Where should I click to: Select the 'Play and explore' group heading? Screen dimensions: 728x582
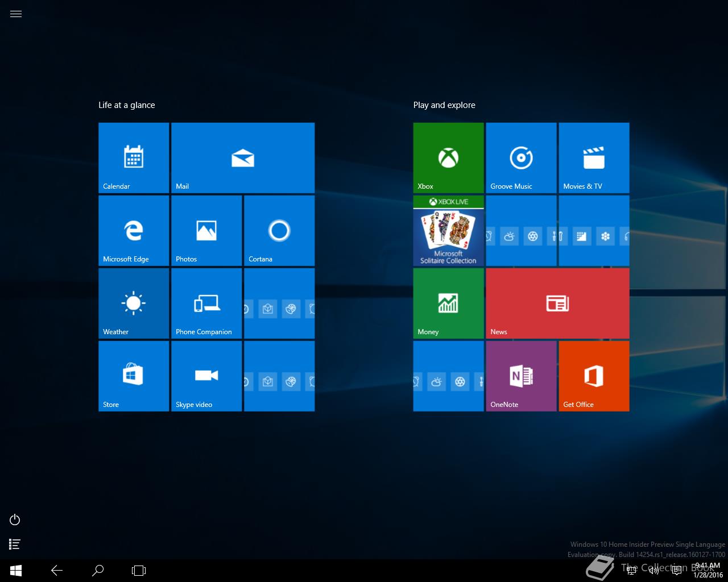click(444, 105)
